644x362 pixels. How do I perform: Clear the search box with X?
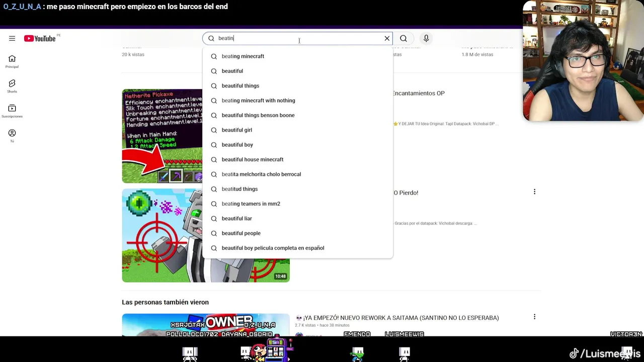click(387, 38)
